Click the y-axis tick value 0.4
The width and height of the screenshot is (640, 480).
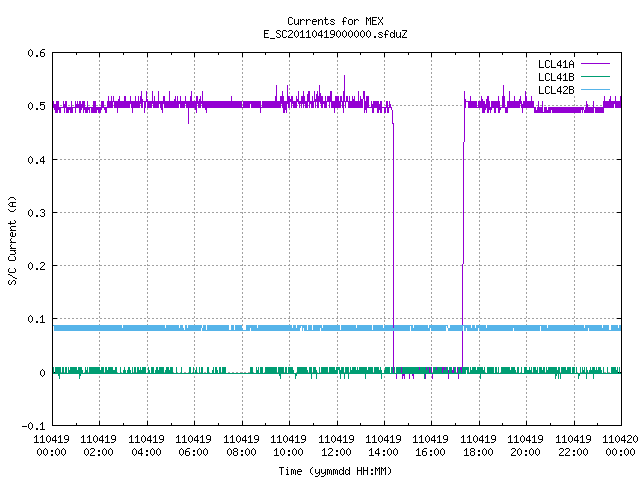(36, 160)
